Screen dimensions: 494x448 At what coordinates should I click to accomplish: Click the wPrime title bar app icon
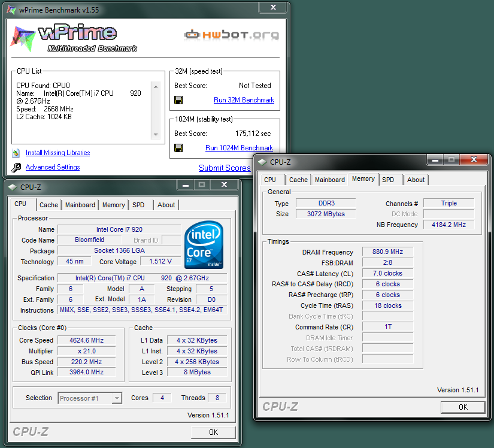coord(11,10)
